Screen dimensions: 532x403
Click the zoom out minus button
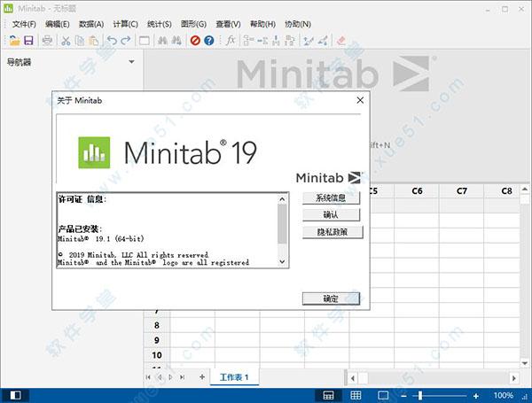click(403, 396)
